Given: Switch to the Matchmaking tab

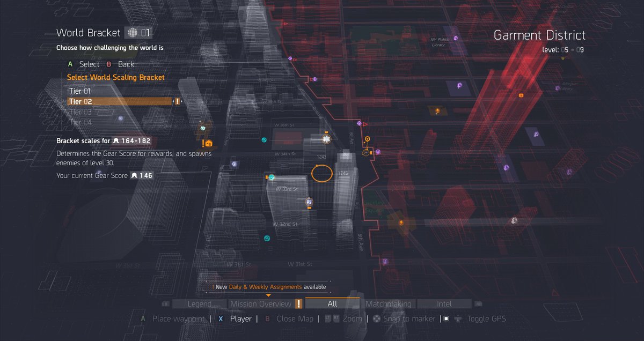Looking at the screenshot, I should pyautogui.click(x=388, y=304).
